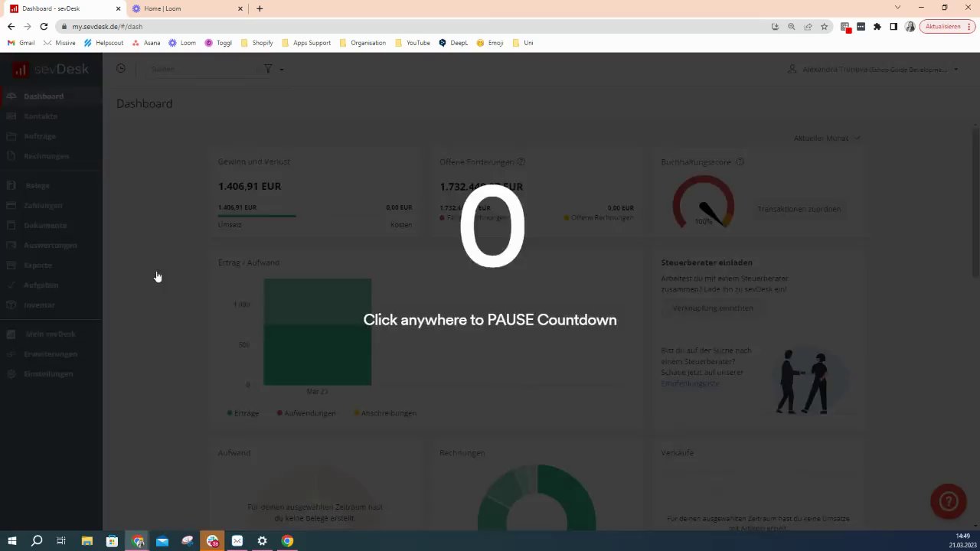Open Dashboard in the sevDesk sidebar

point(44,96)
